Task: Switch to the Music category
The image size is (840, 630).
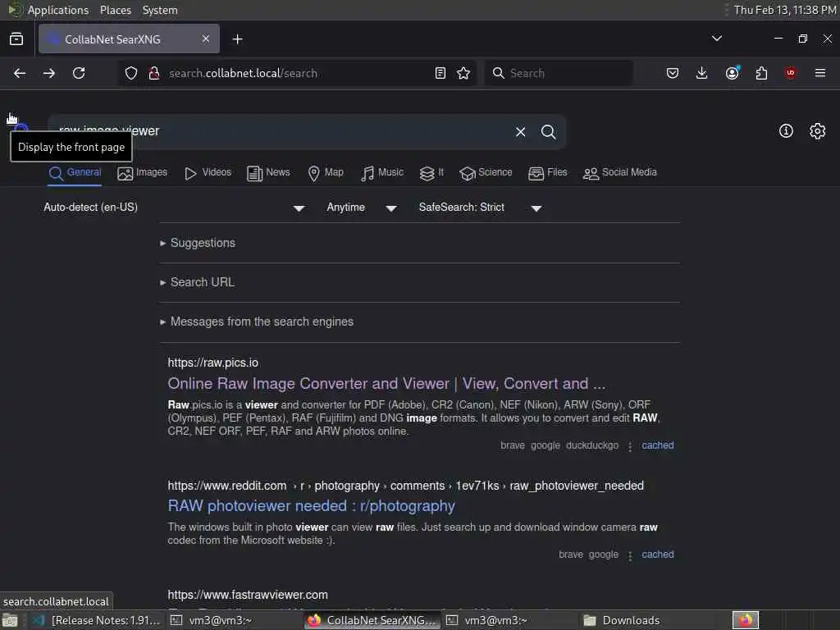Action: [x=382, y=173]
